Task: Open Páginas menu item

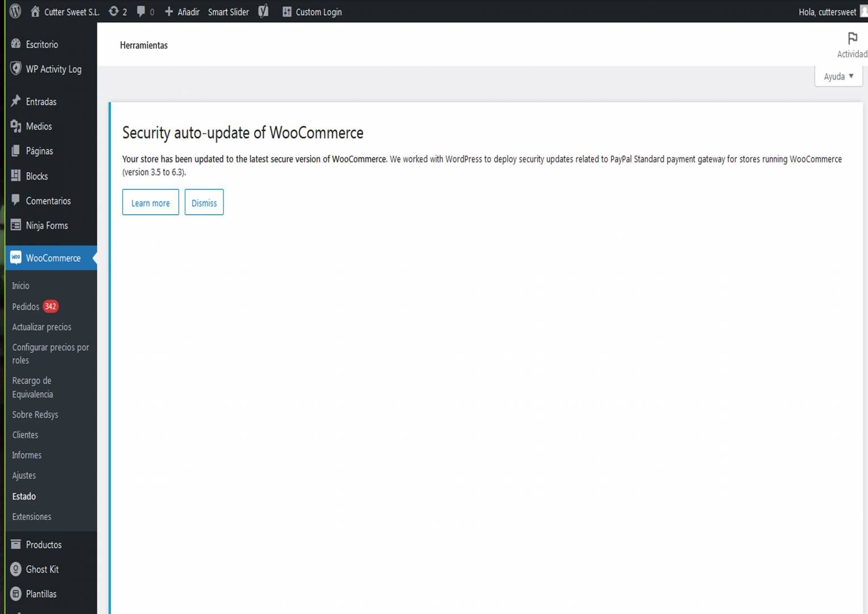Action: click(39, 151)
